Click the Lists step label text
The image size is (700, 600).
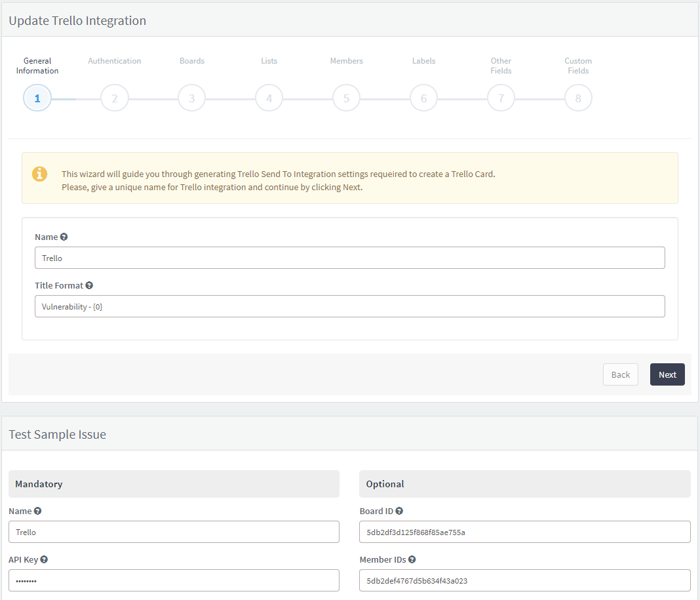click(x=269, y=61)
